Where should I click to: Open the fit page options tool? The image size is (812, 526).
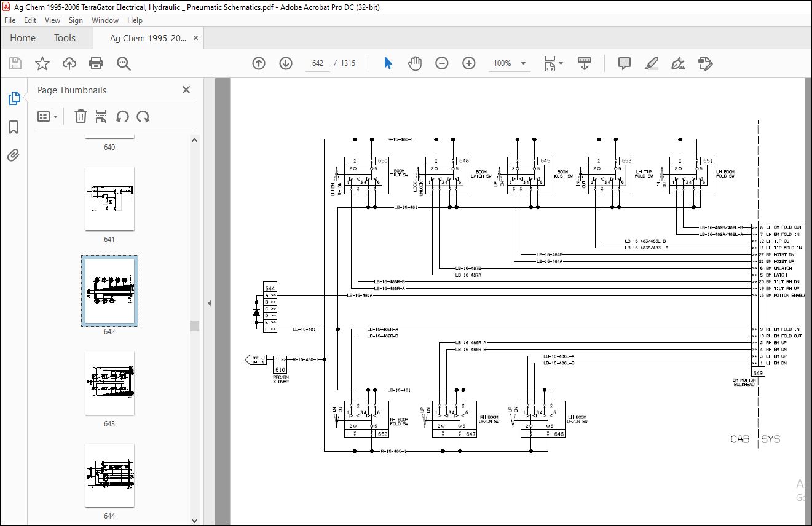[x=550, y=63]
